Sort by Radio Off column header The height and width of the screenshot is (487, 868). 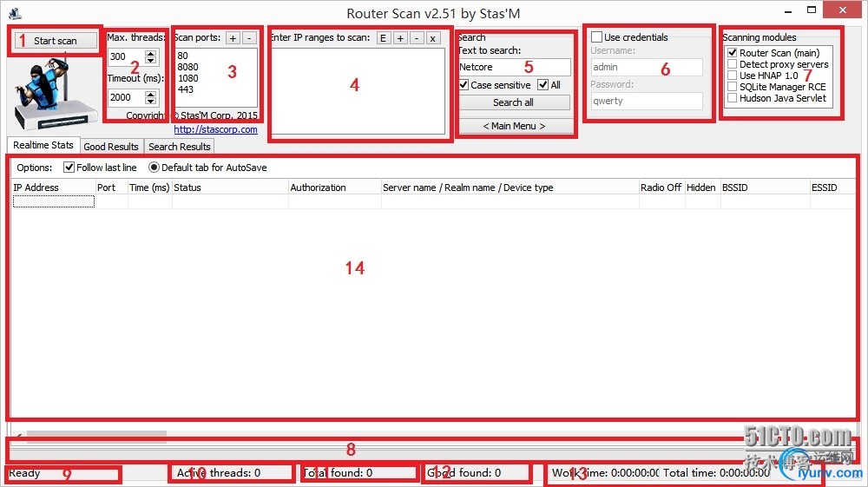661,188
